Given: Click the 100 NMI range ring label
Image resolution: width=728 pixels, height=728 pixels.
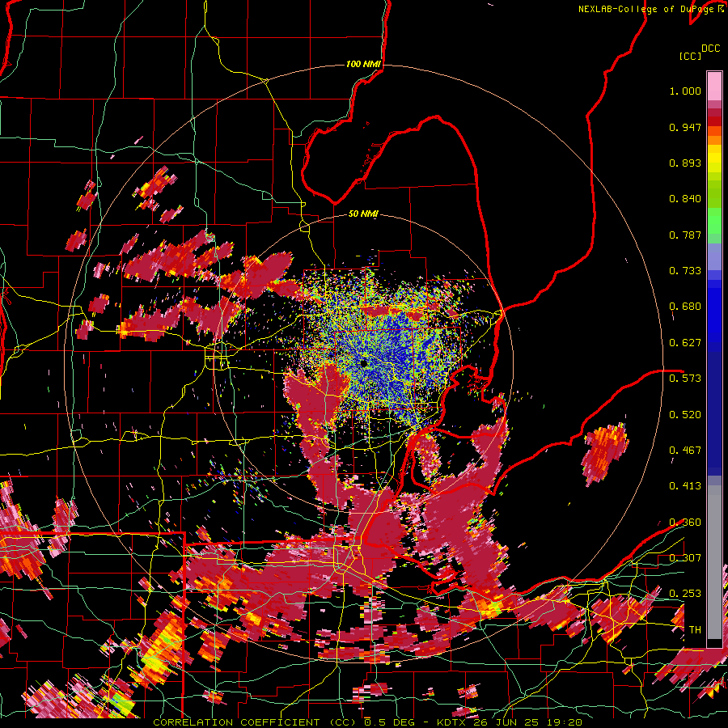Looking at the screenshot, I should point(363,64).
